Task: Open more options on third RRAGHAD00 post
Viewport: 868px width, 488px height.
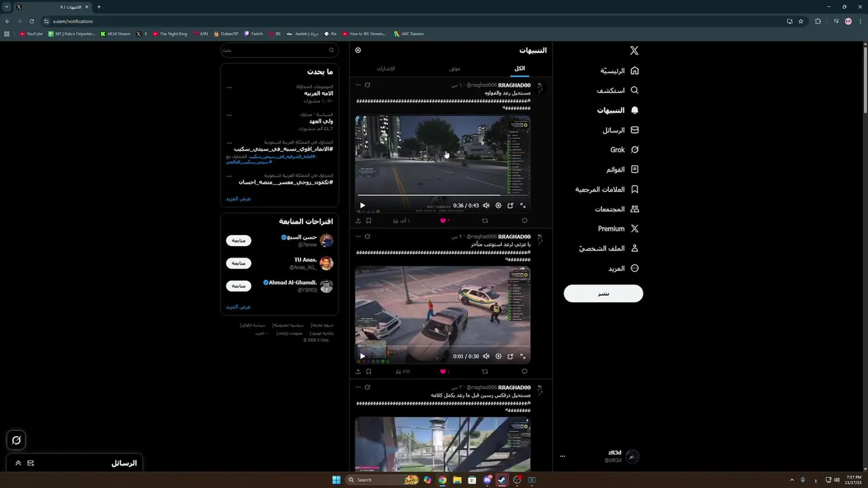Action: (358, 388)
